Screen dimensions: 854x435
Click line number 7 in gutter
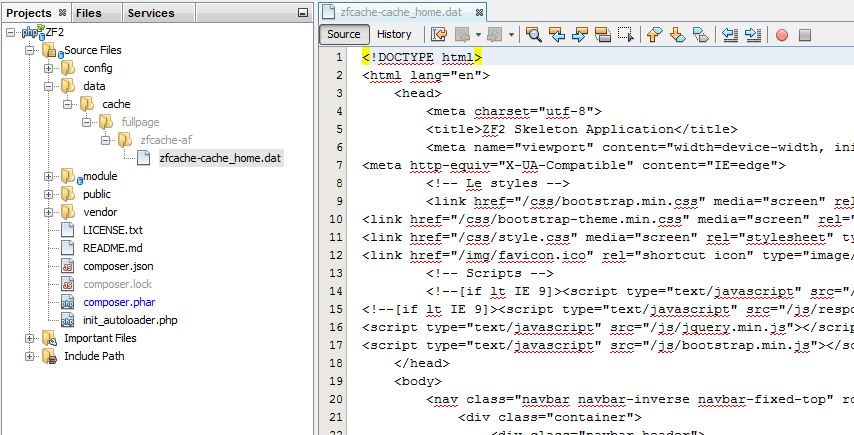pyautogui.click(x=340, y=165)
